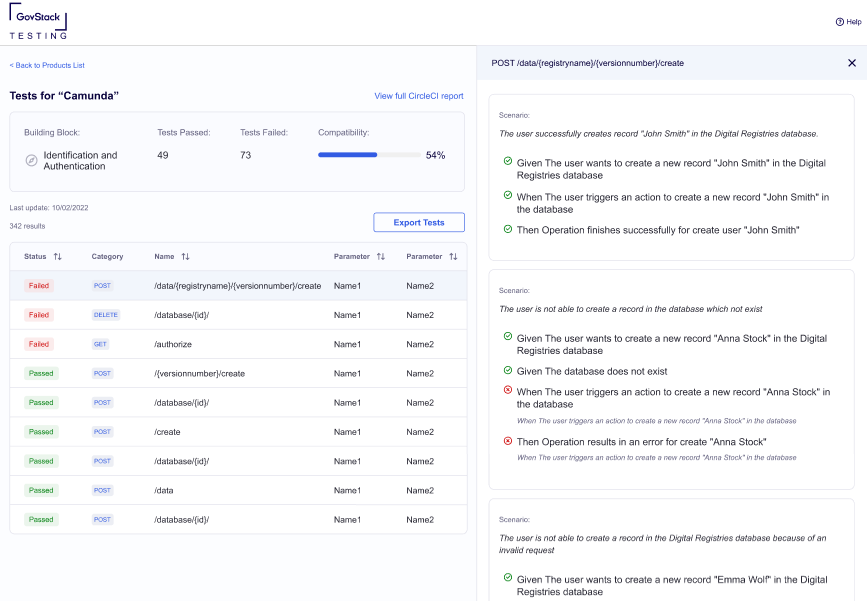Click the DELETE method badge
The image size is (867, 601).
click(106, 315)
